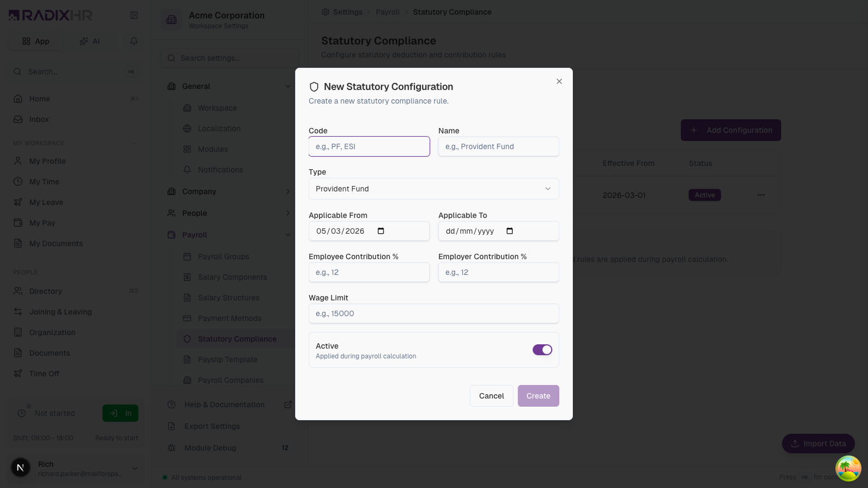This screenshot has width=868, height=488.
Task: Open row actions three-dot menu
Action: click(x=761, y=195)
